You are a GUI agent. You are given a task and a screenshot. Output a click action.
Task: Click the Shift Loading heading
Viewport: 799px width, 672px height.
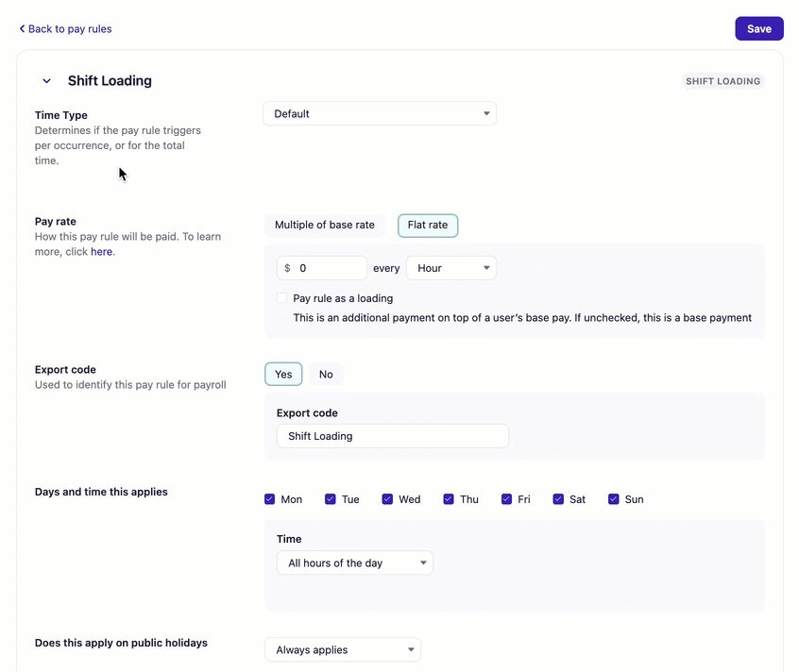click(x=110, y=81)
